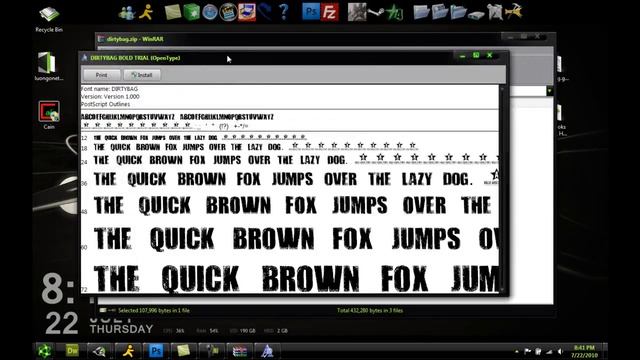Open the blue globe icon in the top dock

click(210, 12)
